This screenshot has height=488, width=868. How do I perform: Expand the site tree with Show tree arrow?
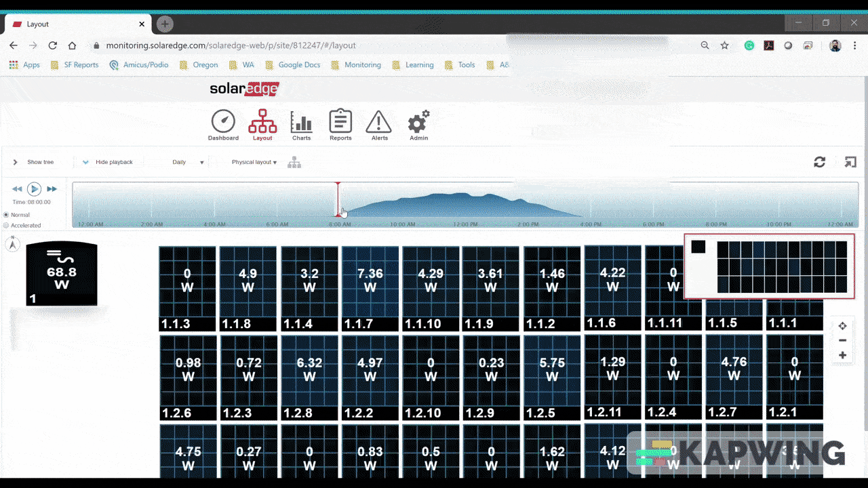coord(15,162)
